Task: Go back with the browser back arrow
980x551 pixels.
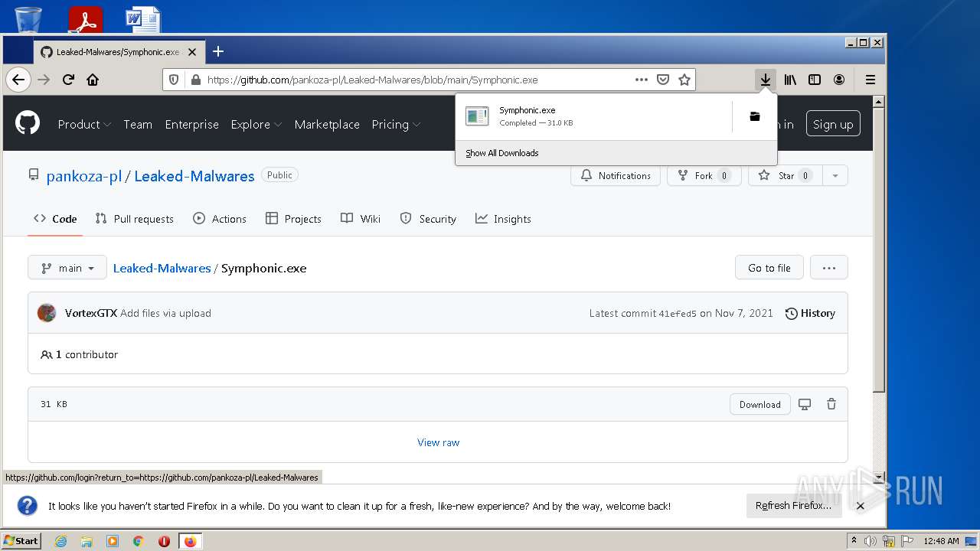Action: pos(18,80)
